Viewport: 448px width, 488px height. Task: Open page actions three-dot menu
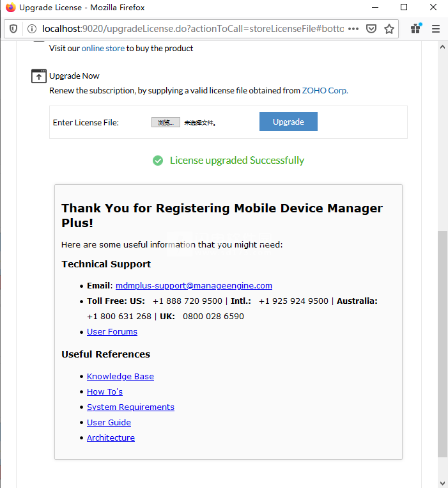coord(353,29)
